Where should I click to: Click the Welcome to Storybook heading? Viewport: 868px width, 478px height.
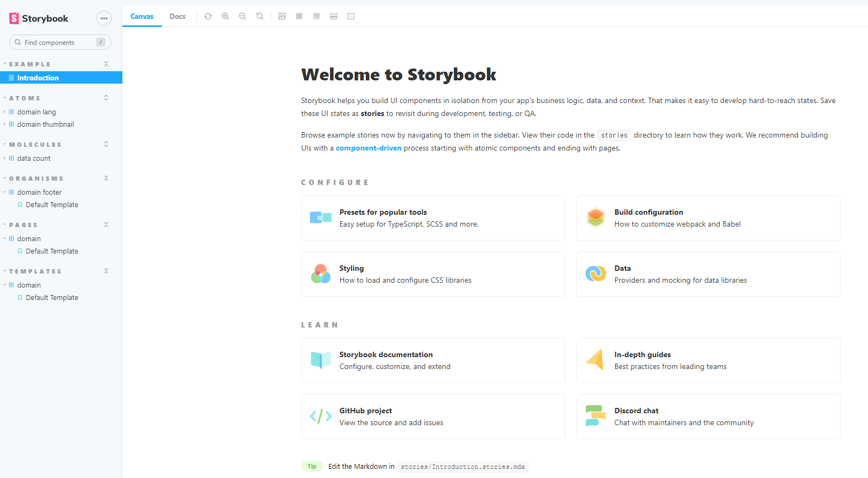pyautogui.click(x=398, y=74)
